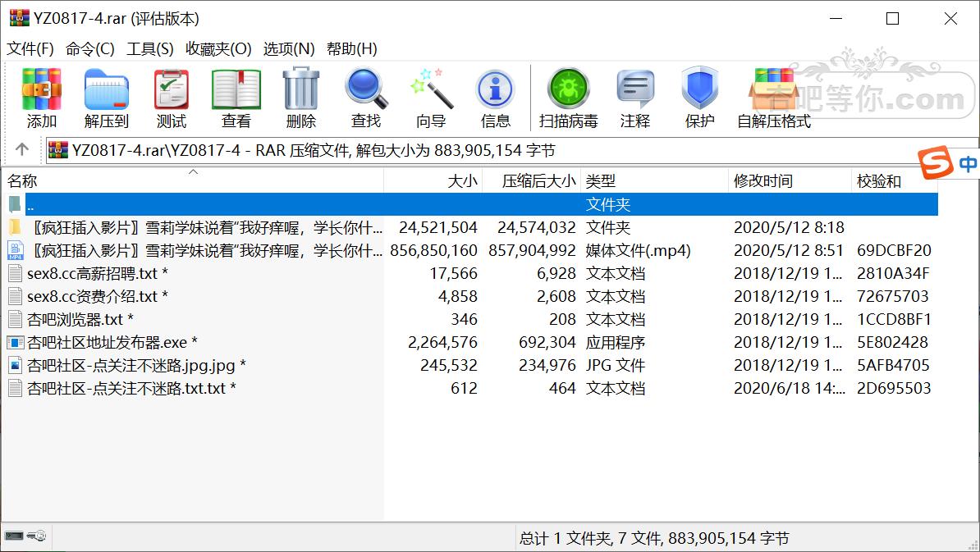Click the 应用程序 type cell
The height and width of the screenshot is (552, 980).
click(615, 342)
